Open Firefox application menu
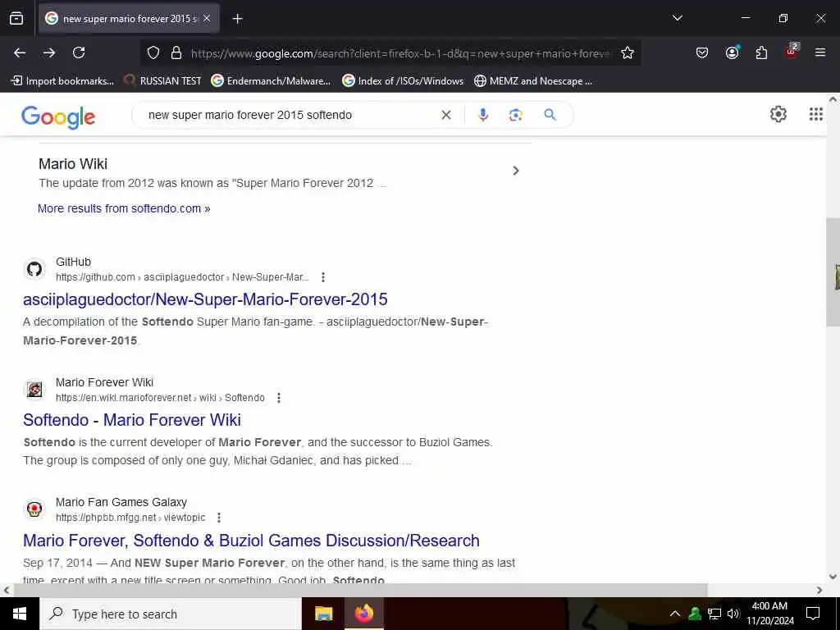Viewport: 840px width, 630px height. pyautogui.click(x=819, y=52)
